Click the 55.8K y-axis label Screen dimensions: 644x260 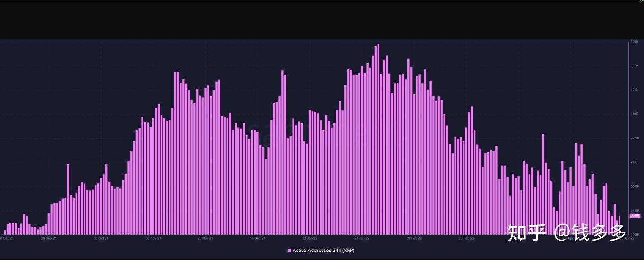[x=635, y=186]
